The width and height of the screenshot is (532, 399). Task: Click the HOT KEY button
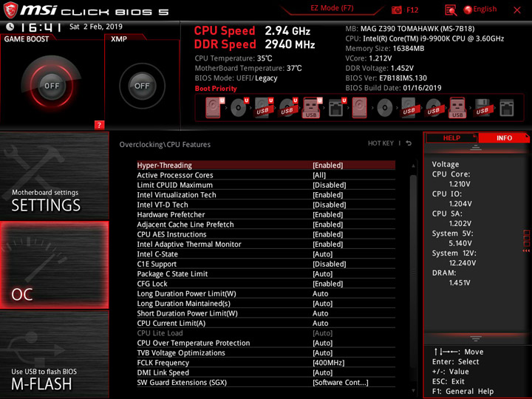(381, 143)
